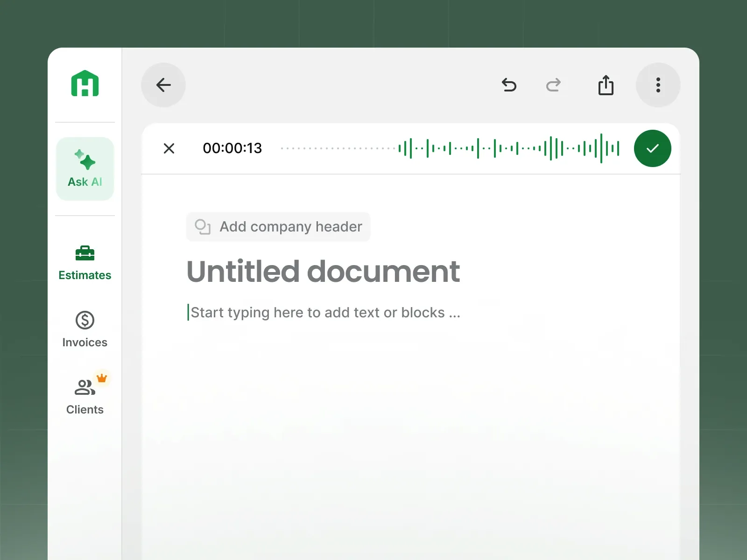The image size is (747, 560).
Task: Select the Estimates briefcase icon
Action: coord(85,254)
